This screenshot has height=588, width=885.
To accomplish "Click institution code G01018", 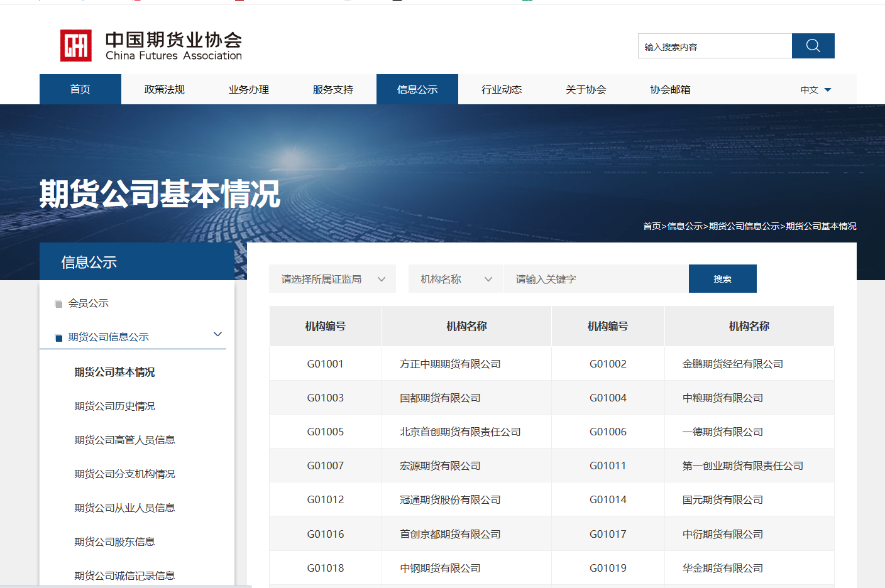I will pyautogui.click(x=326, y=568).
